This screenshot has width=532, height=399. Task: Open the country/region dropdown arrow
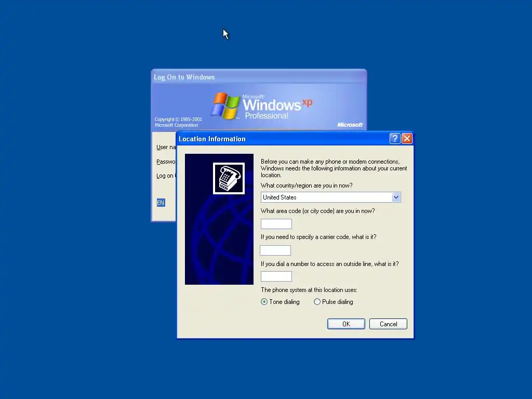396,197
